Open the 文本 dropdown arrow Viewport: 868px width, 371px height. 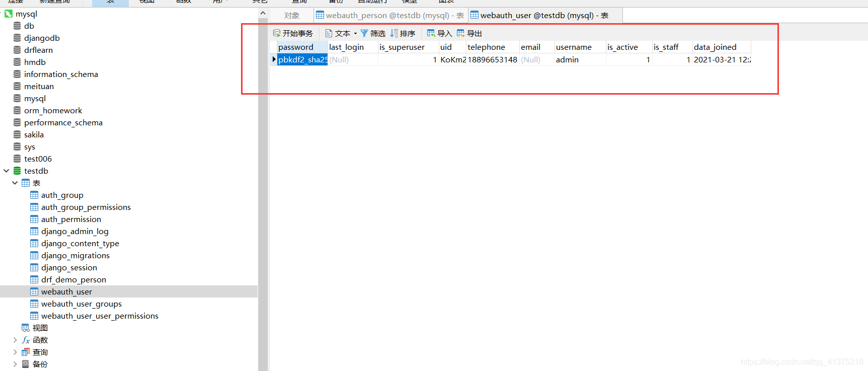[x=355, y=34]
